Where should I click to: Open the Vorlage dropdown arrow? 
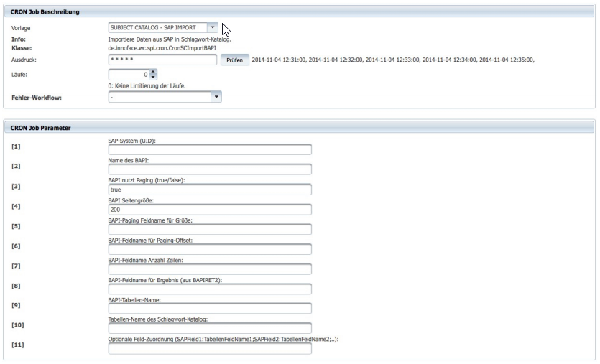[x=213, y=27]
